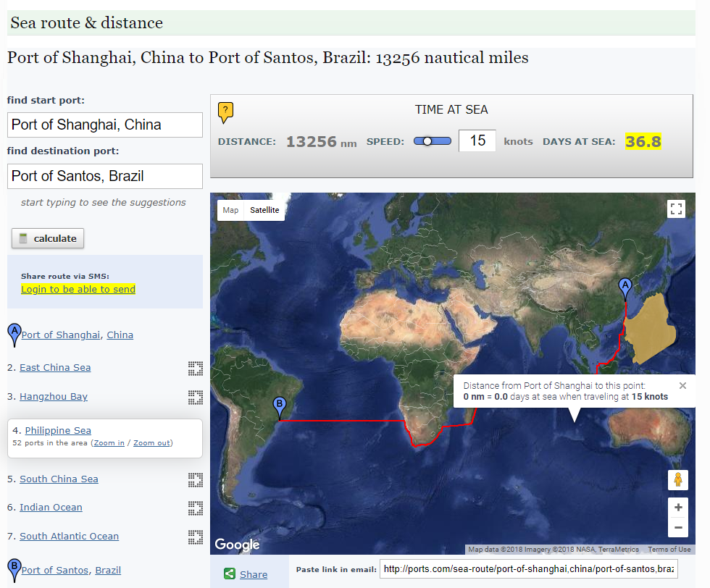The height and width of the screenshot is (588, 710).
Task: Click the yellow help question mark icon
Action: (225, 112)
